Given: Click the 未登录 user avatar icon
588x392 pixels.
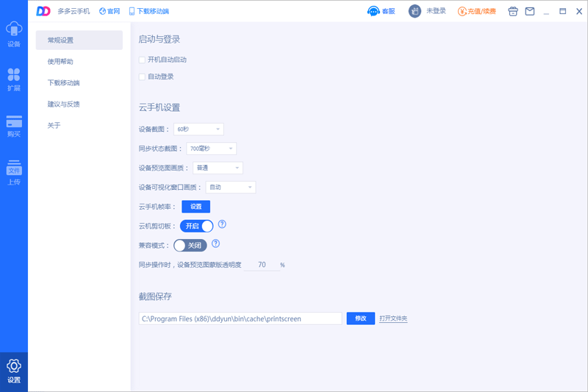Looking at the screenshot, I should tap(415, 12).
